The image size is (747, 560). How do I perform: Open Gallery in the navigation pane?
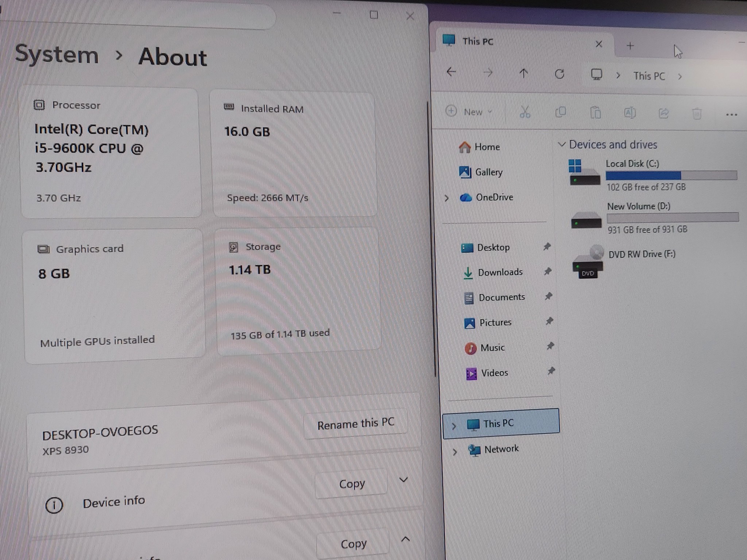tap(481, 172)
